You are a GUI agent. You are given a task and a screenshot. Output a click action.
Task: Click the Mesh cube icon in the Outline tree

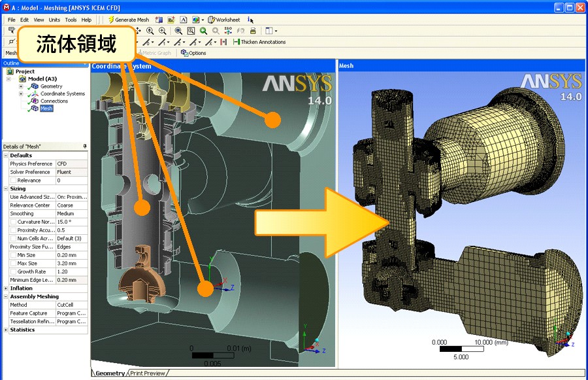pyautogui.click(x=35, y=109)
